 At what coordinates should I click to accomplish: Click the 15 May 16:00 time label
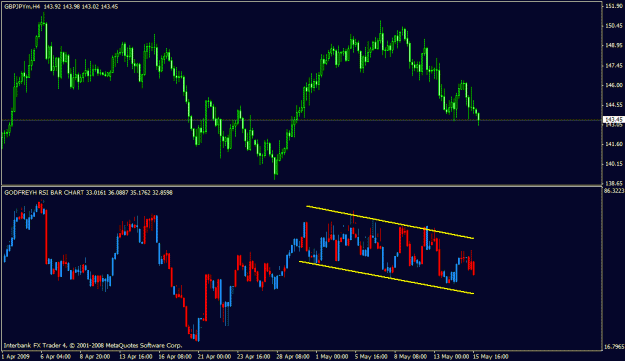click(x=491, y=356)
